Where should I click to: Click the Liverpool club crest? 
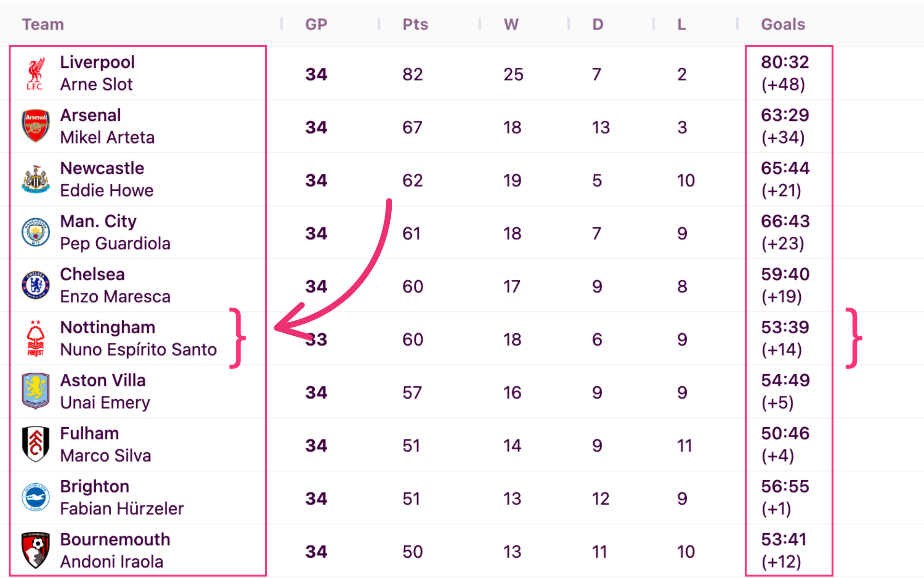click(x=36, y=73)
